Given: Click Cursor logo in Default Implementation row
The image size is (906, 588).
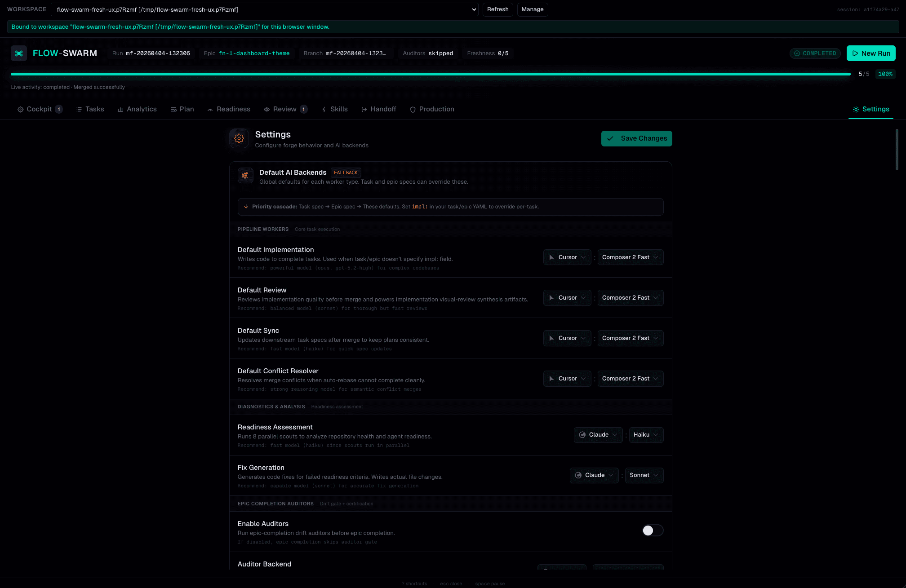Looking at the screenshot, I should pos(551,257).
